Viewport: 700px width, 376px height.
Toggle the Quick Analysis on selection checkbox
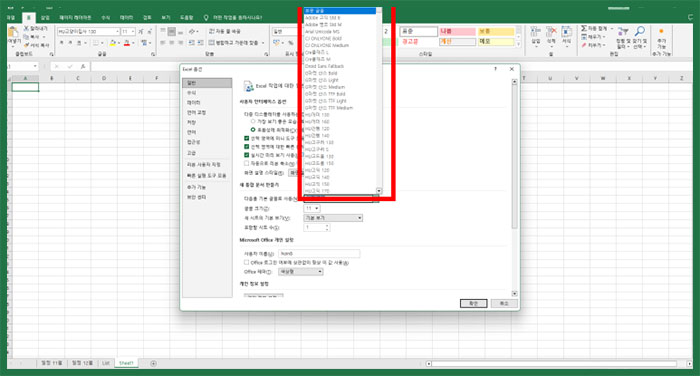pyautogui.click(x=246, y=146)
